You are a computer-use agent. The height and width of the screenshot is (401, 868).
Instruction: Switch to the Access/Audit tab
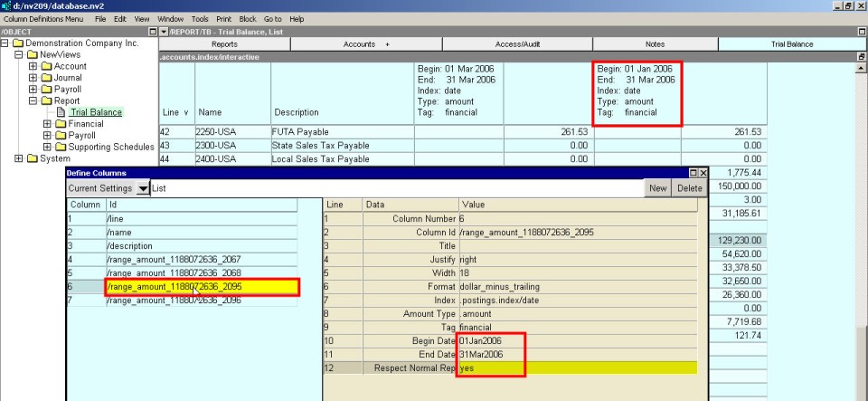tap(516, 43)
